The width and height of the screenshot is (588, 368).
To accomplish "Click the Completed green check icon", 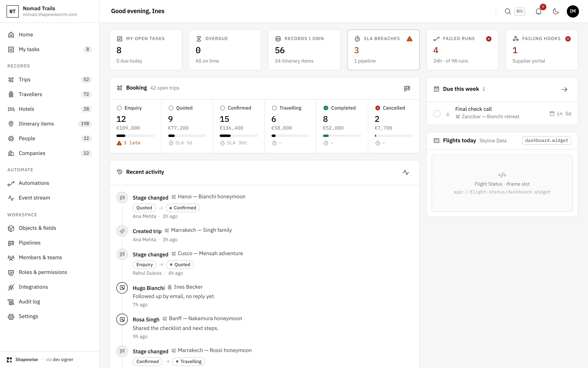I will pos(326,108).
